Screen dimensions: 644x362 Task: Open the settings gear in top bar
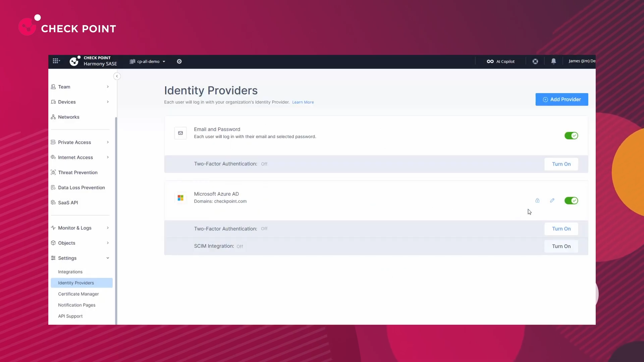click(x=179, y=61)
